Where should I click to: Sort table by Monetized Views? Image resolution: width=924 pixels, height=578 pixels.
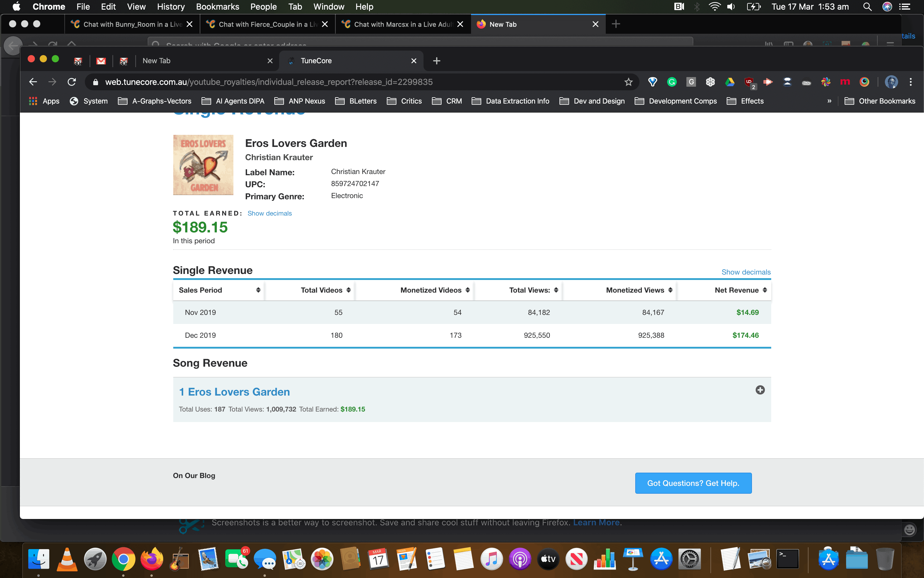(620, 290)
